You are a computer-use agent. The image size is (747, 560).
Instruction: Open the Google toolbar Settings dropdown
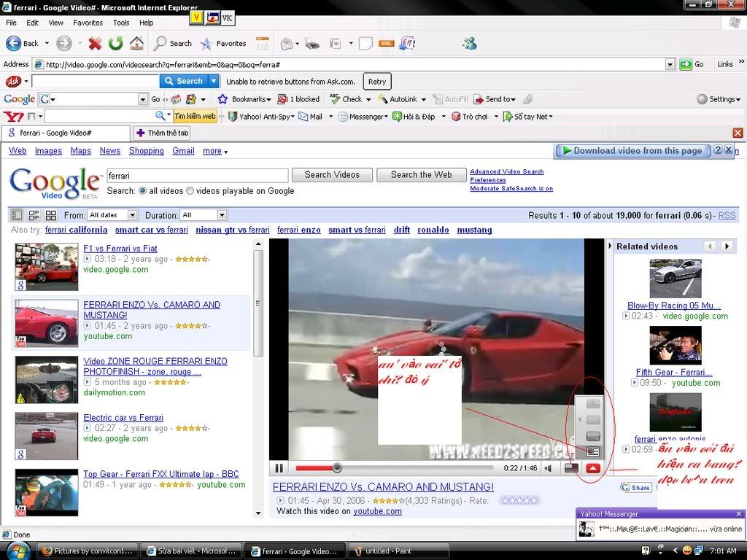tap(719, 99)
